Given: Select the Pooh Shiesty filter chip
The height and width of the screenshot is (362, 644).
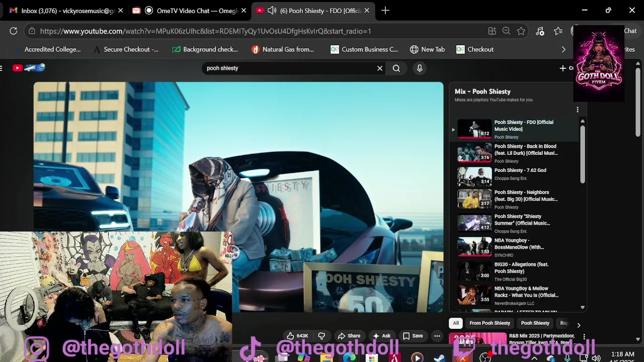Looking at the screenshot, I should click(x=535, y=323).
